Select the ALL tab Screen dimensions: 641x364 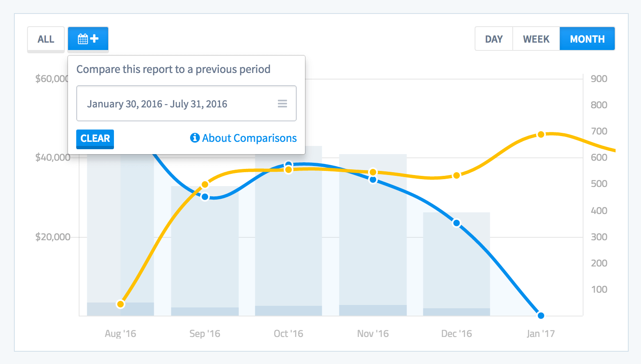point(45,39)
